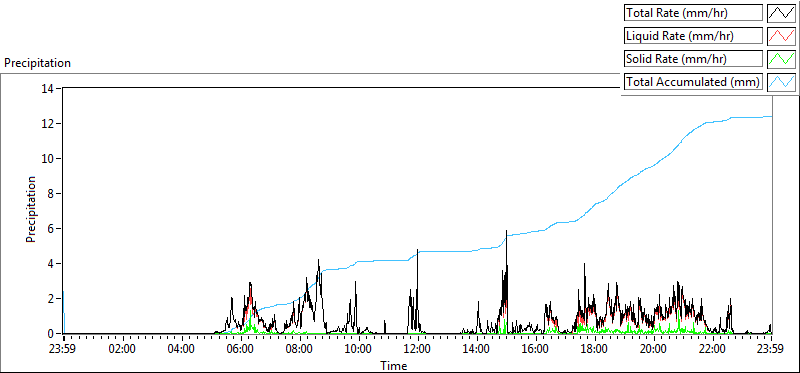This screenshot has height=373, width=800.
Task: Click the green Solid Rate plot icon
Action: pos(781,59)
